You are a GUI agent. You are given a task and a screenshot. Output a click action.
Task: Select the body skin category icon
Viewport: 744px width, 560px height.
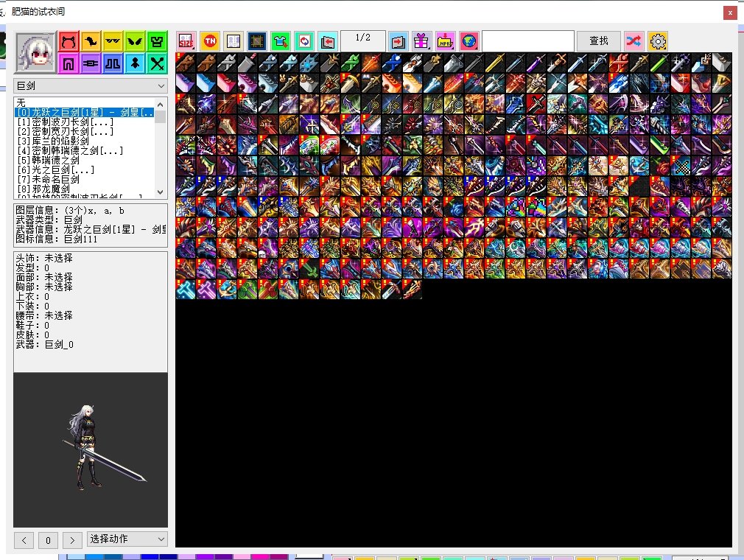[135, 63]
